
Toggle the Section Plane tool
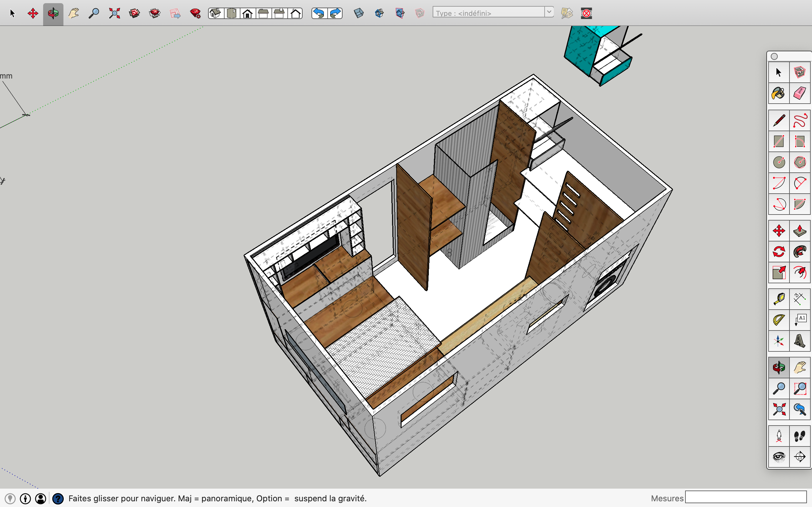click(x=800, y=457)
